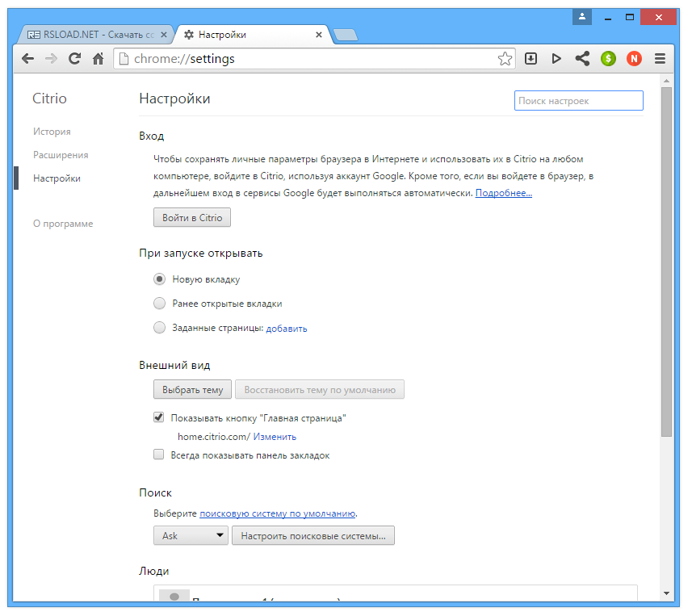Open the hamburger main menu
The image size is (692, 616).
coord(660,58)
